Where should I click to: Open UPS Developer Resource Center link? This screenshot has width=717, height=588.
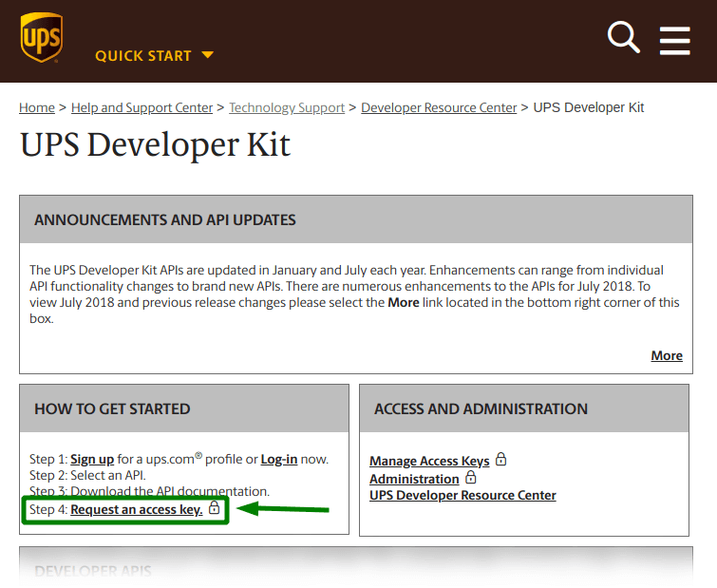[462, 495]
